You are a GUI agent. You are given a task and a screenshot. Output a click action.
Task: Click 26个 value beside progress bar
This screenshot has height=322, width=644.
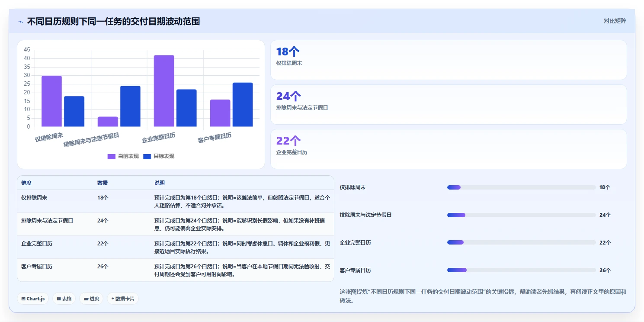point(605,270)
